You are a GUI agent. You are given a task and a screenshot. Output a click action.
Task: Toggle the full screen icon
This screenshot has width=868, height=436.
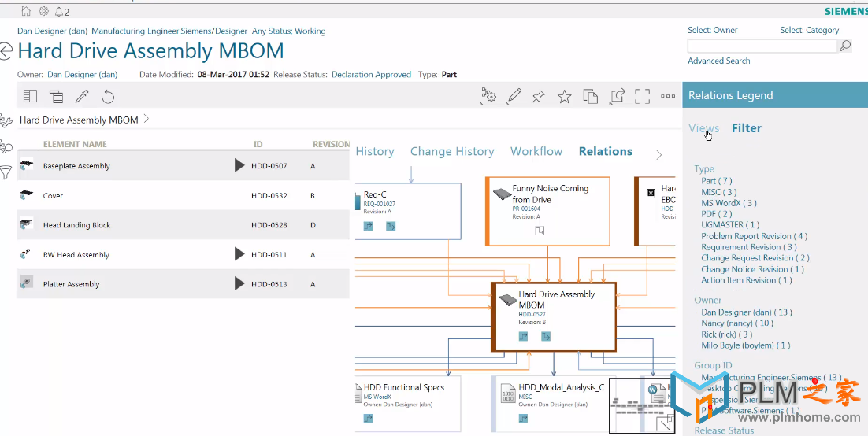[x=642, y=96]
